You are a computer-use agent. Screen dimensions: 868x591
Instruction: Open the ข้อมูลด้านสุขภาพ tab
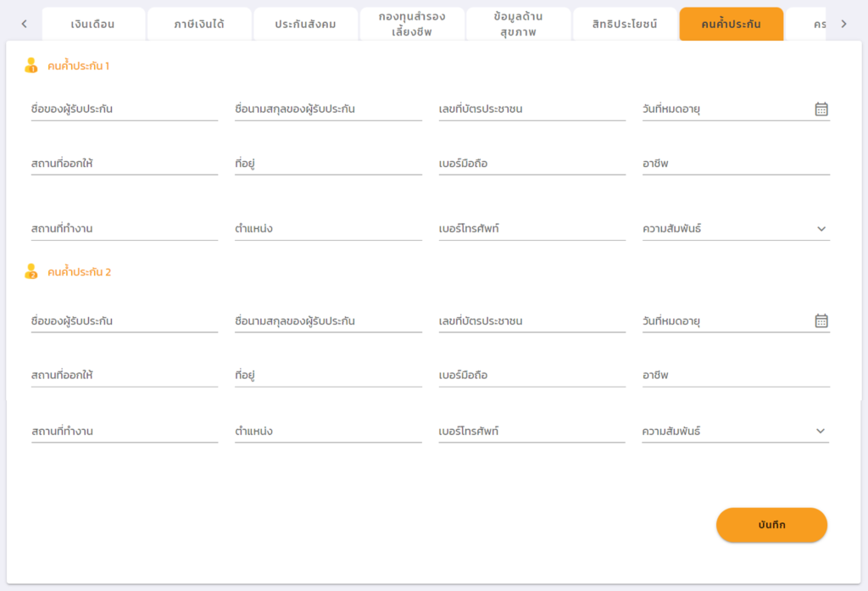coord(518,24)
